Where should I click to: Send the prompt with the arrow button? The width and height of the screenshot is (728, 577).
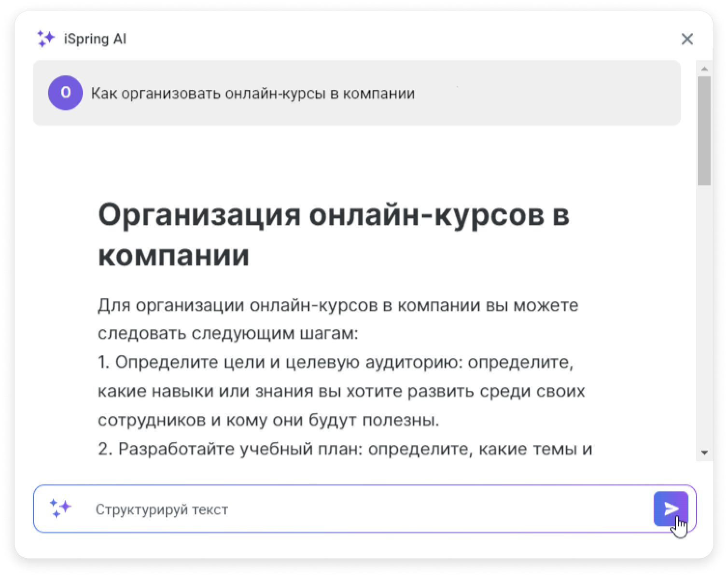(671, 508)
